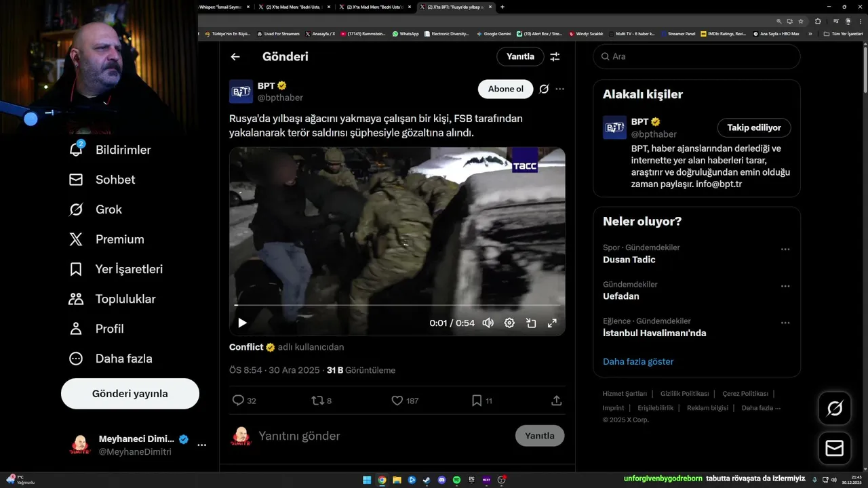Subscribe with the Abone ol button
Viewport: 868px width, 488px height.
point(506,89)
